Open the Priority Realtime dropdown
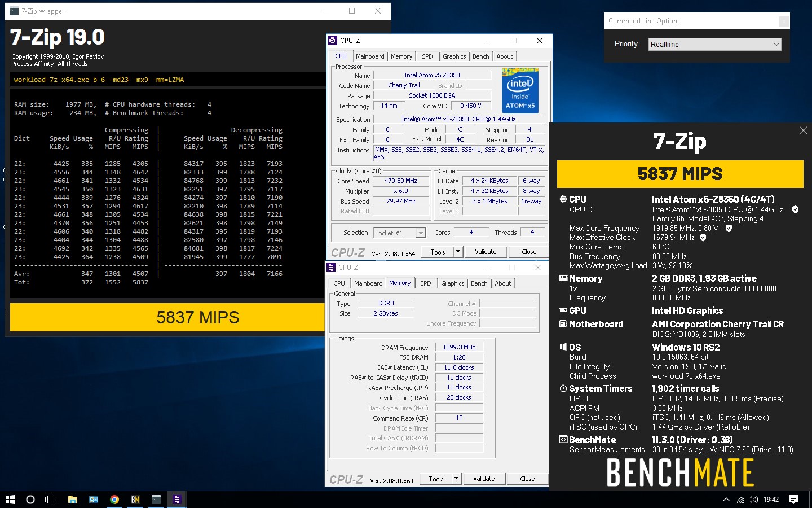This screenshot has height=508, width=812. click(x=715, y=45)
